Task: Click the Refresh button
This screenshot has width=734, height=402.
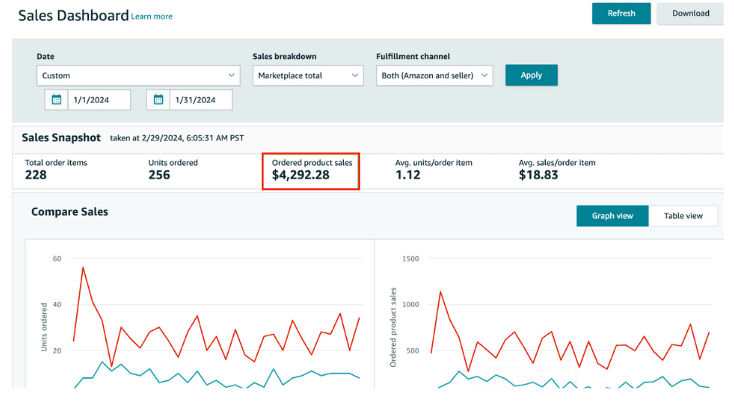Action: [621, 14]
